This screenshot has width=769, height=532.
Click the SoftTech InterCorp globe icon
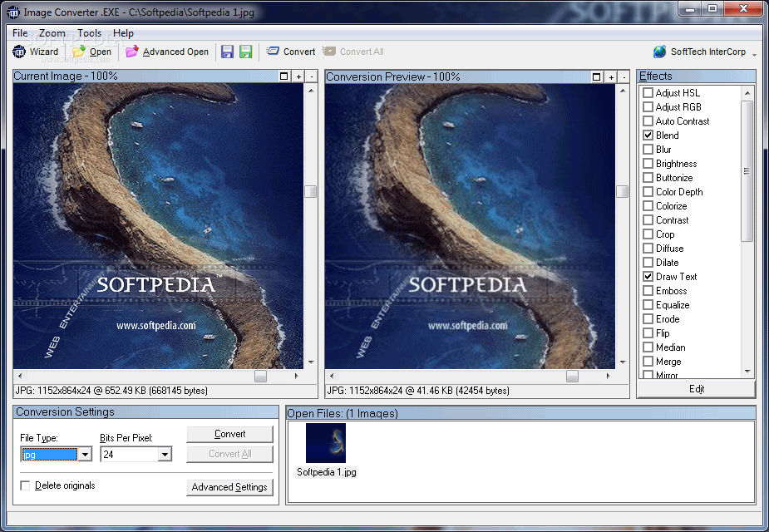coord(659,52)
